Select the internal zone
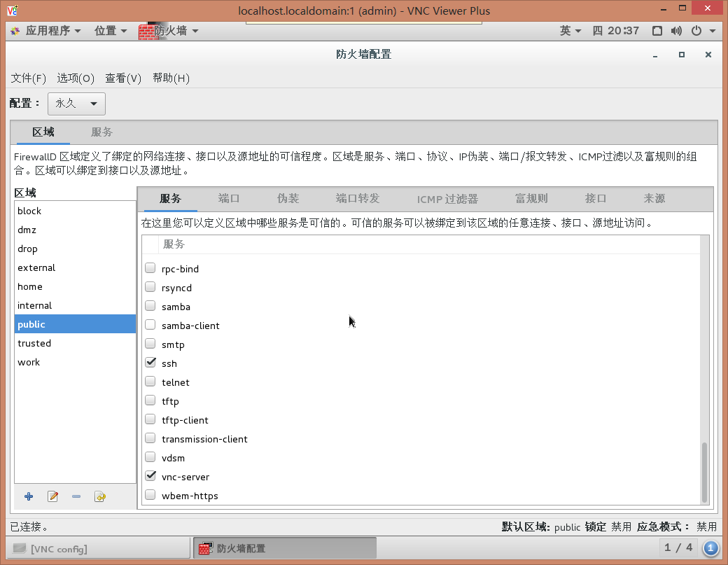The image size is (728, 565). pos(75,305)
